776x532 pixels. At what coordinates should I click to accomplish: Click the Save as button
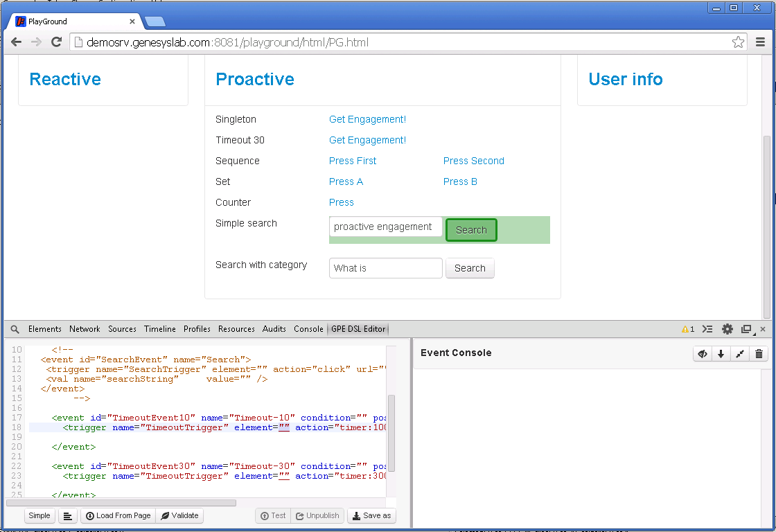(371, 515)
